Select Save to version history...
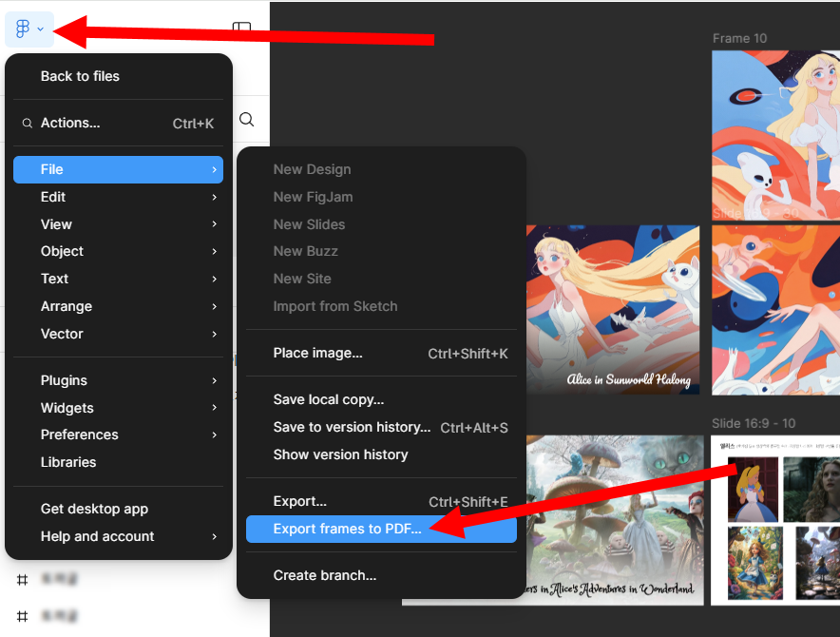This screenshot has height=637, width=840. pyautogui.click(x=381, y=427)
